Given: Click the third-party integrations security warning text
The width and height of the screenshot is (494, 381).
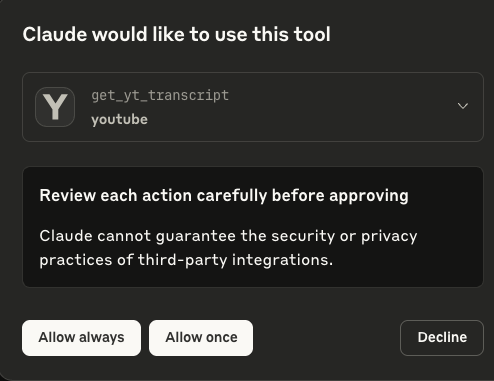Looking at the screenshot, I should click(x=228, y=248).
